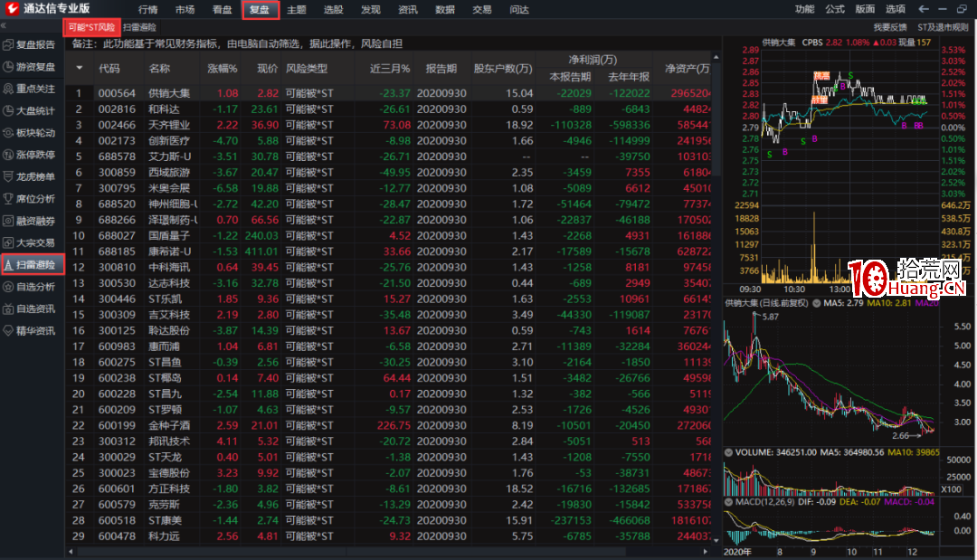Viewport: 977px width, 560px height.
Task: Expand the daily K-line chart settings arrow
Action: [816, 303]
